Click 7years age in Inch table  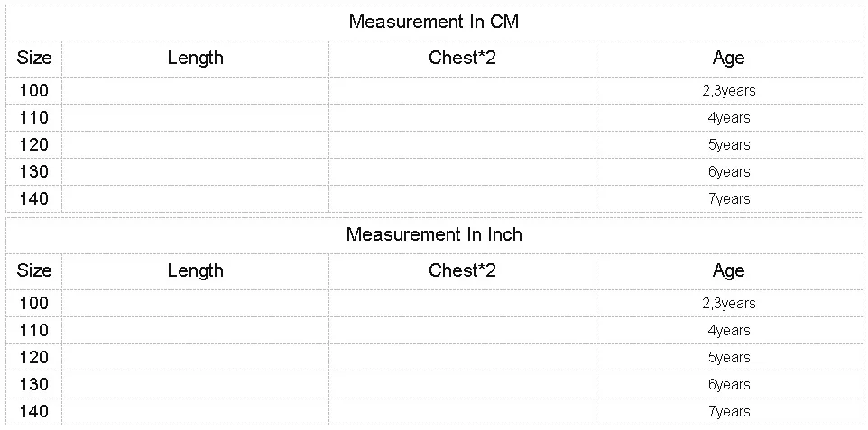(729, 412)
